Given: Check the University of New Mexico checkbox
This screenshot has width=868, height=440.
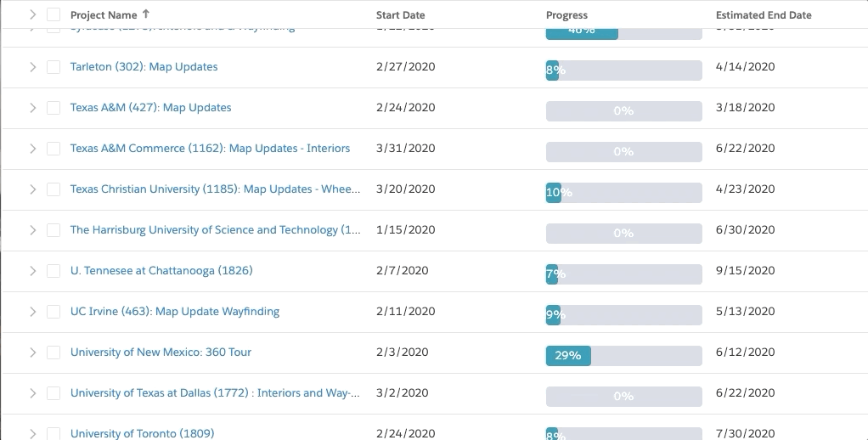Looking at the screenshot, I should [54, 353].
